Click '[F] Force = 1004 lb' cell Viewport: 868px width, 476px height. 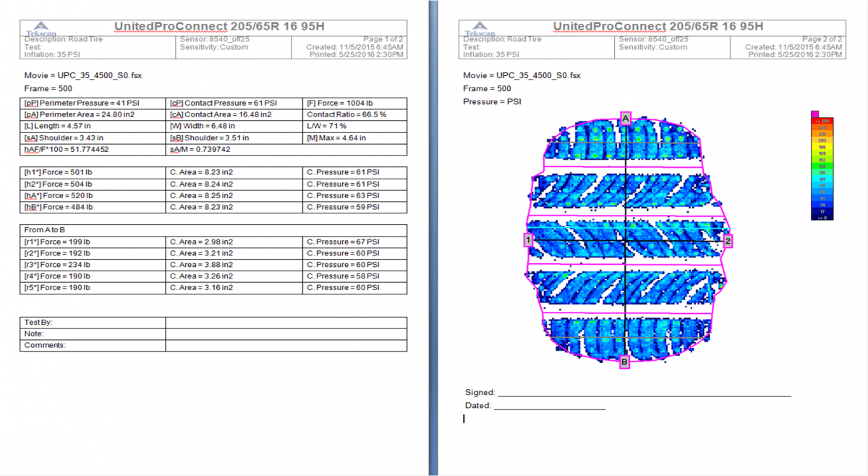pos(355,103)
